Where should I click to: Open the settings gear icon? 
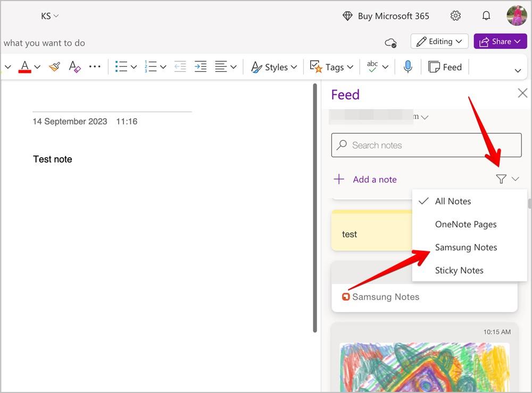coord(455,15)
